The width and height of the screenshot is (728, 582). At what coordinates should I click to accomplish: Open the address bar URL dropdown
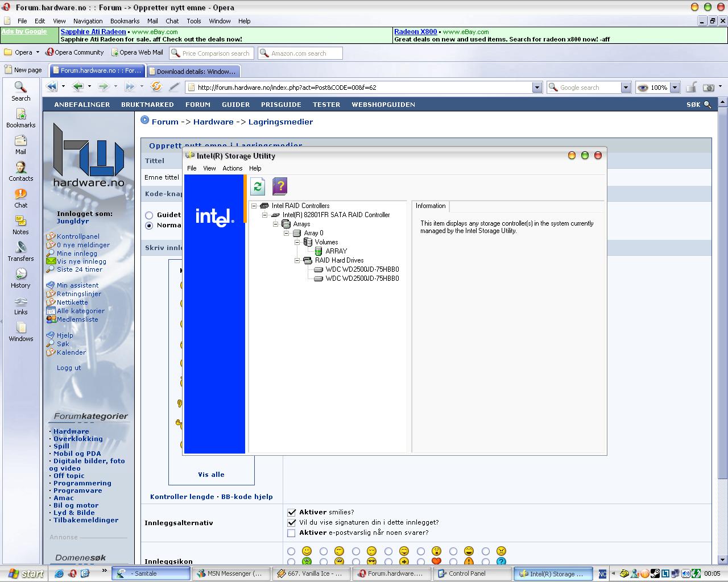(537, 88)
